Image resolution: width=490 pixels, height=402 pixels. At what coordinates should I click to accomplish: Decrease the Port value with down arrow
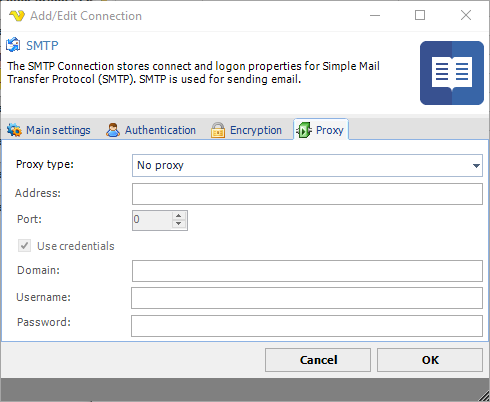click(x=179, y=224)
